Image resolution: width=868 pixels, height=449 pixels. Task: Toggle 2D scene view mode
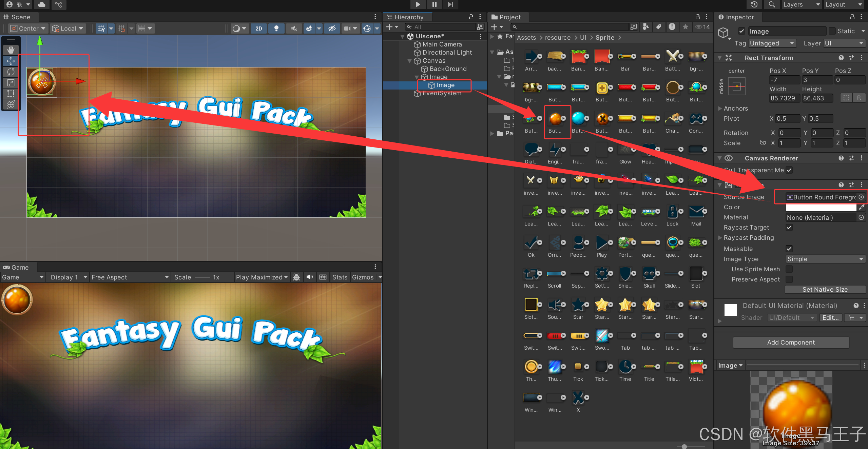[258, 28]
